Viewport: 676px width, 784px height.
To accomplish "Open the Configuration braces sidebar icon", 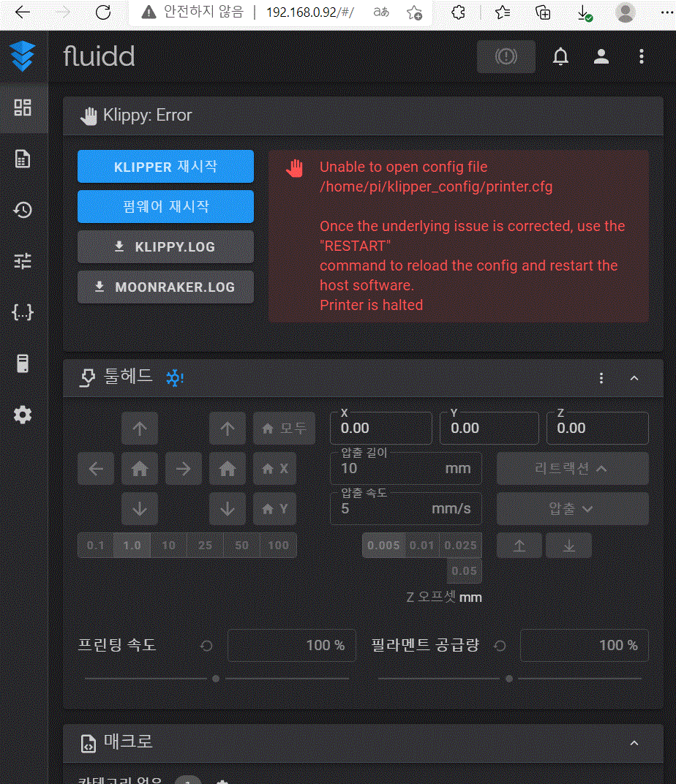I will point(23,312).
